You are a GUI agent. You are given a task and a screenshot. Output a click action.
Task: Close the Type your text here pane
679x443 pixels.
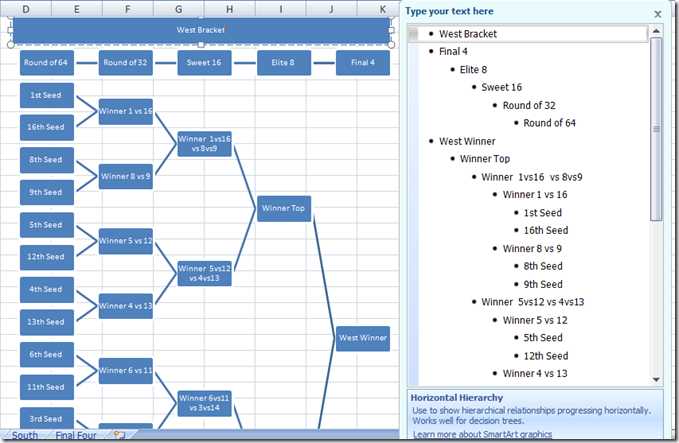[x=657, y=14]
